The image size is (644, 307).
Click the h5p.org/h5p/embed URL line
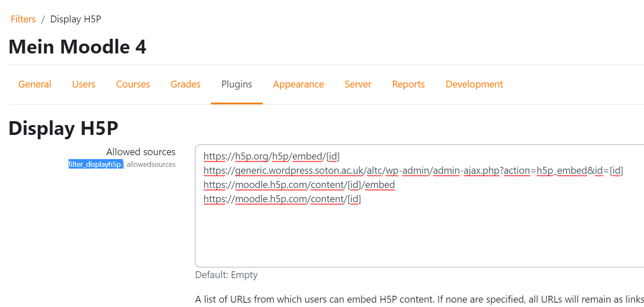point(272,157)
